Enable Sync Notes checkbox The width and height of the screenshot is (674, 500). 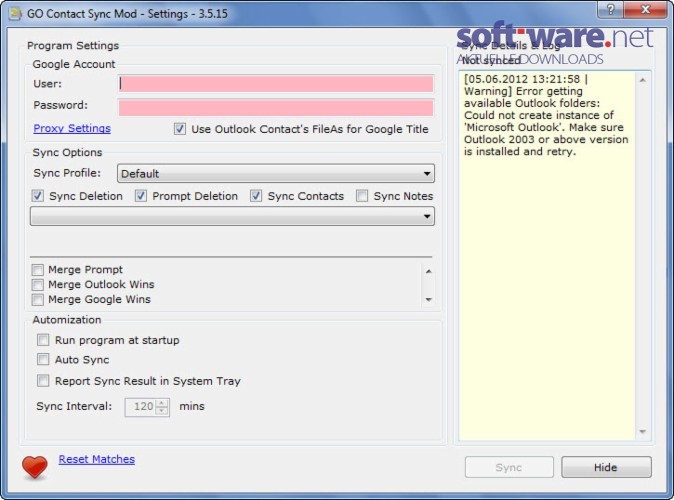click(362, 196)
